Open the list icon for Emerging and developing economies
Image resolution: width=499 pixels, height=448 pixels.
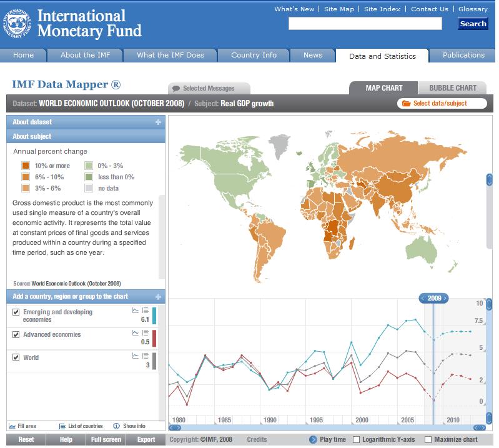(x=146, y=310)
